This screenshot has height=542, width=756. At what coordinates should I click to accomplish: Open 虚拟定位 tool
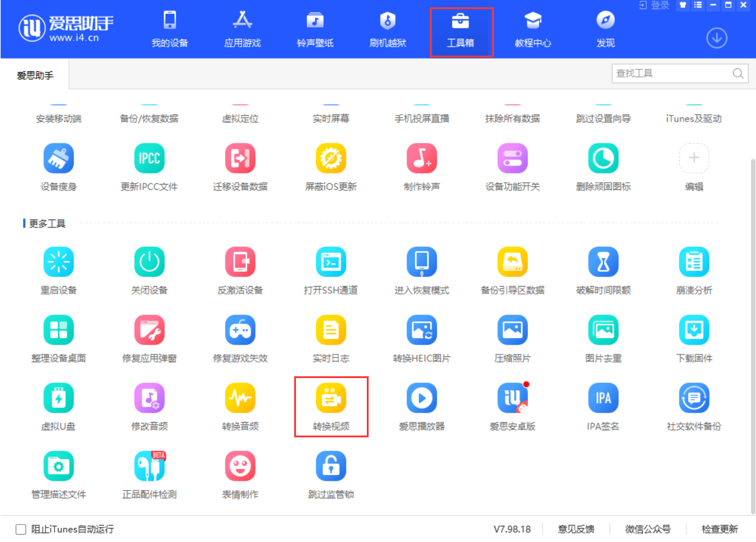click(240, 119)
